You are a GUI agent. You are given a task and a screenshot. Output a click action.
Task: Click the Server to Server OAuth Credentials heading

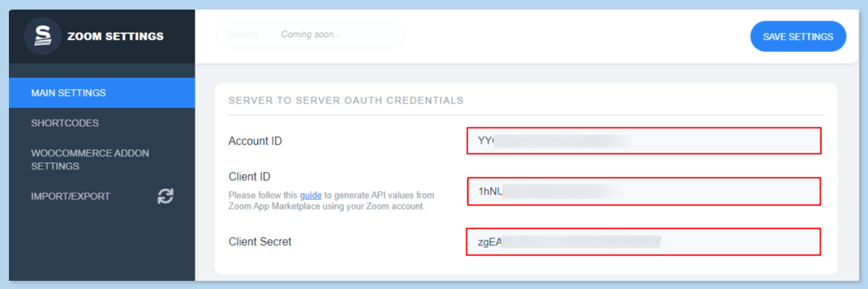pyautogui.click(x=346, y=101)
